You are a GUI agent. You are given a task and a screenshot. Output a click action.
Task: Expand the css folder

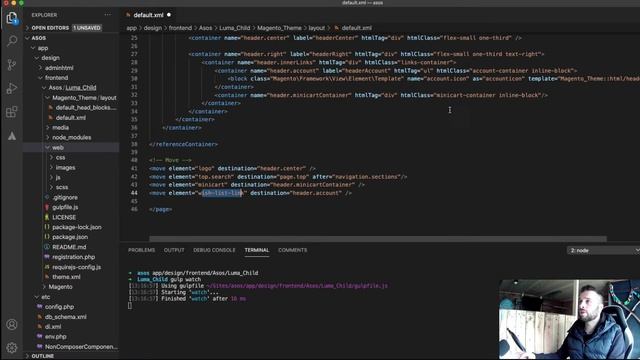tap(51, 158)
